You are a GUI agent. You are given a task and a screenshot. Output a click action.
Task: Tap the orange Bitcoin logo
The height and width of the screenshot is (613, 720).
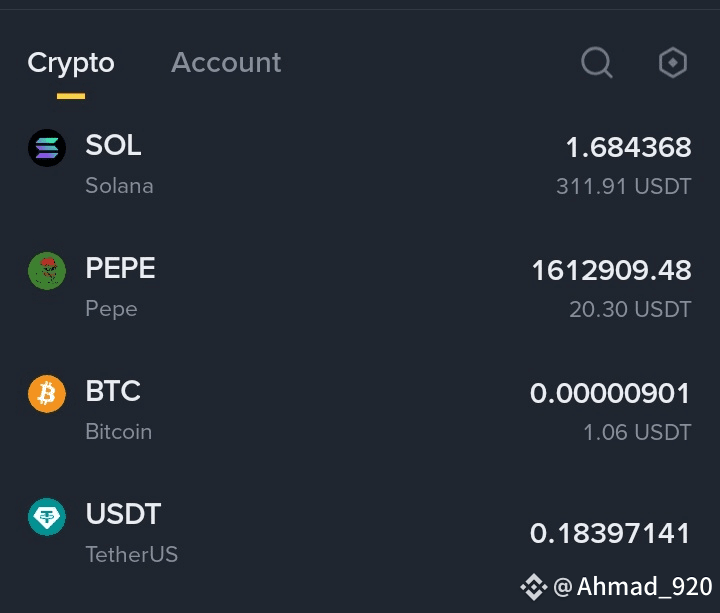coord(47,394)
